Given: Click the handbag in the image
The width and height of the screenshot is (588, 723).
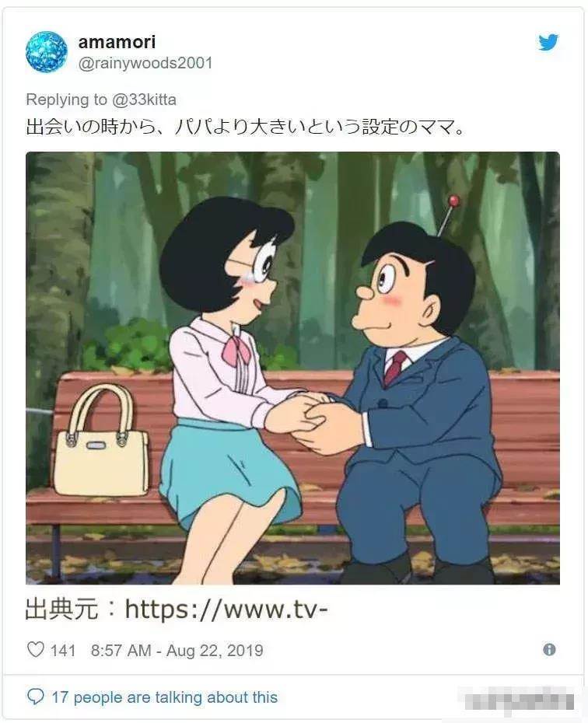Looking at the screenshot, I should tap(101, 442).
